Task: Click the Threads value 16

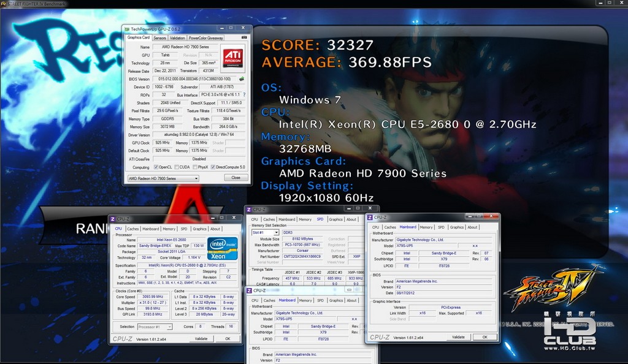Action: tap(231, 327)
